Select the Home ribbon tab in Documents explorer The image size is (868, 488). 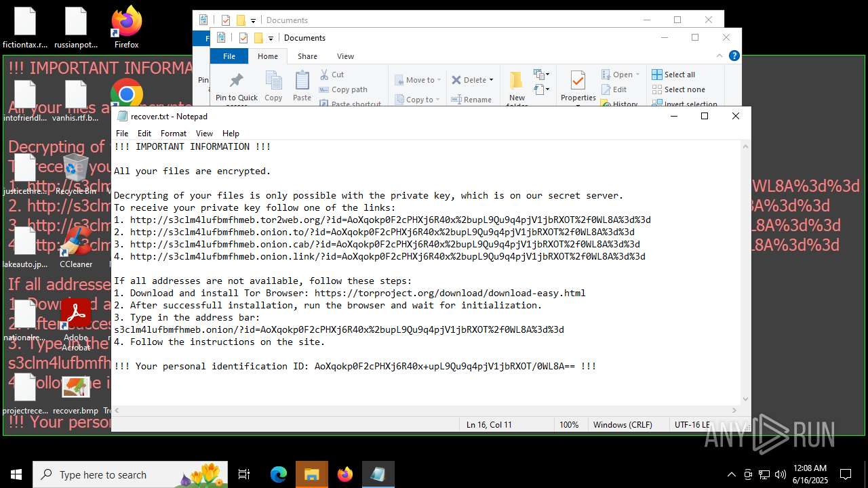click(268, 56)
